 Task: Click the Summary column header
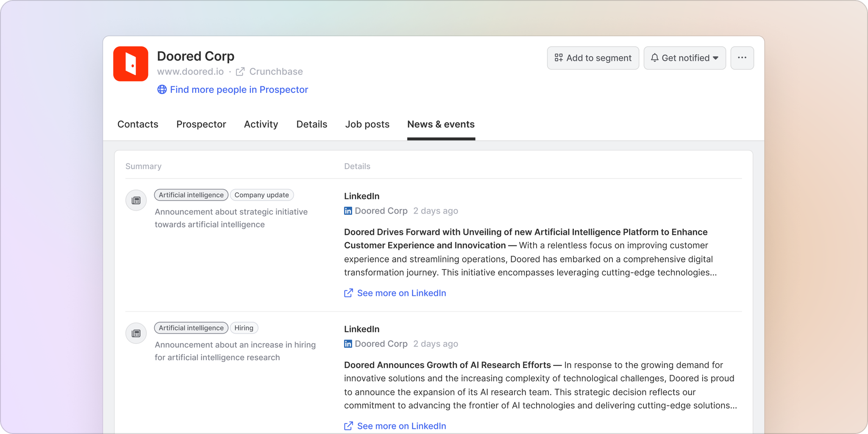point(143,166)
